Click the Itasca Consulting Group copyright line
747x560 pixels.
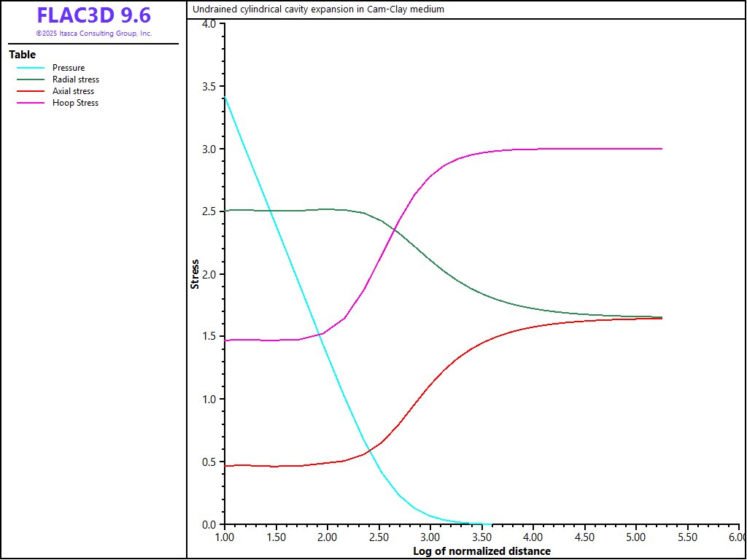click(x=93, y=34)
